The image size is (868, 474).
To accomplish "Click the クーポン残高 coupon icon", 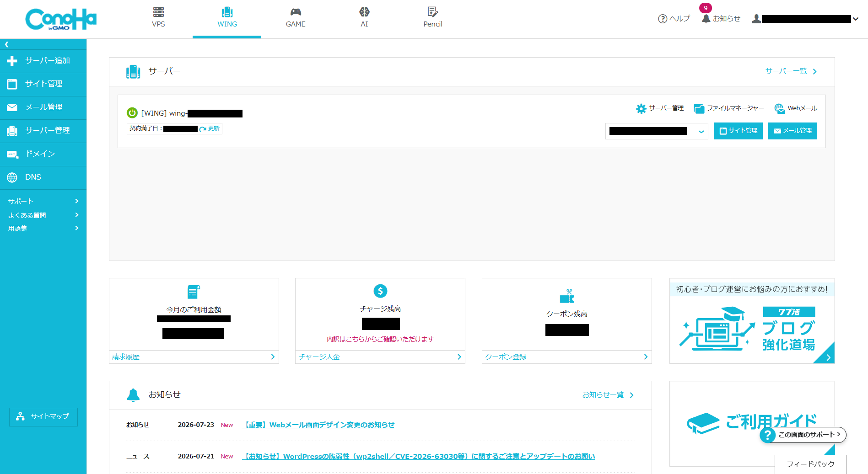I will coord(567,296).
